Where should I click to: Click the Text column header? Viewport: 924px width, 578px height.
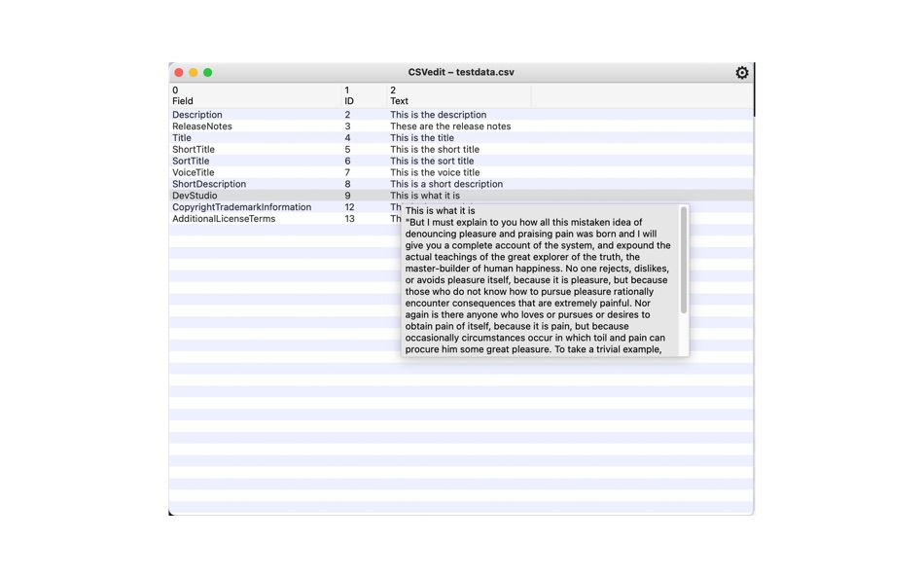pos(459,95)
